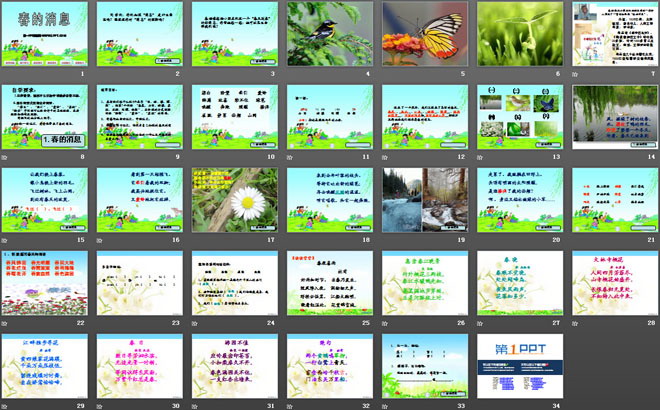660x410 pixels.
Task: Select slide 29 blue poem thumbnail
Action: pos(45,366)
